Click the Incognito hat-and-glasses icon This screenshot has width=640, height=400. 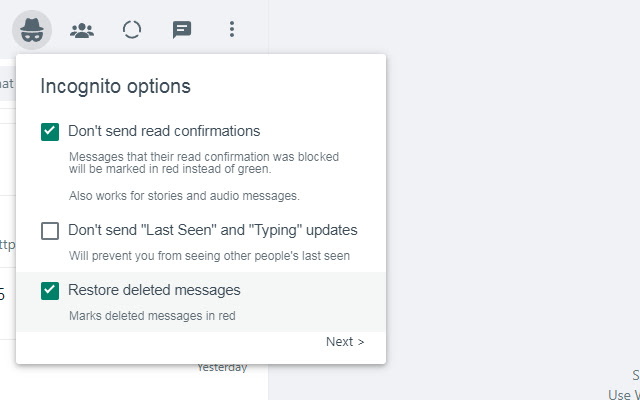tap(32, 29)
